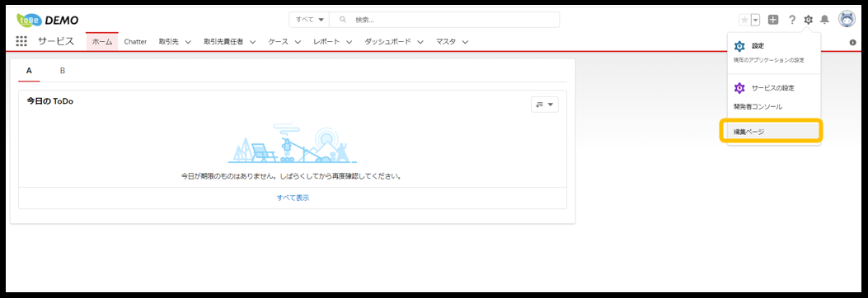
Task: Open the App Launcher grid icon
Action: pos(21,41)
